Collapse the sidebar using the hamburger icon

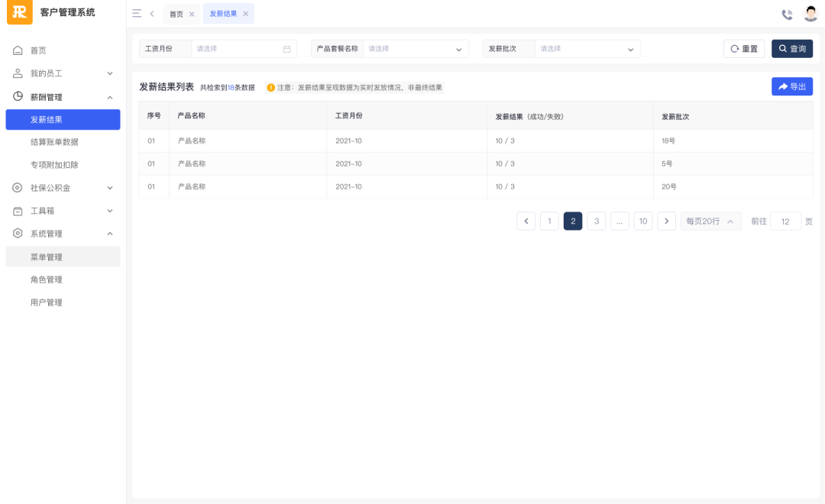point(136,13)
